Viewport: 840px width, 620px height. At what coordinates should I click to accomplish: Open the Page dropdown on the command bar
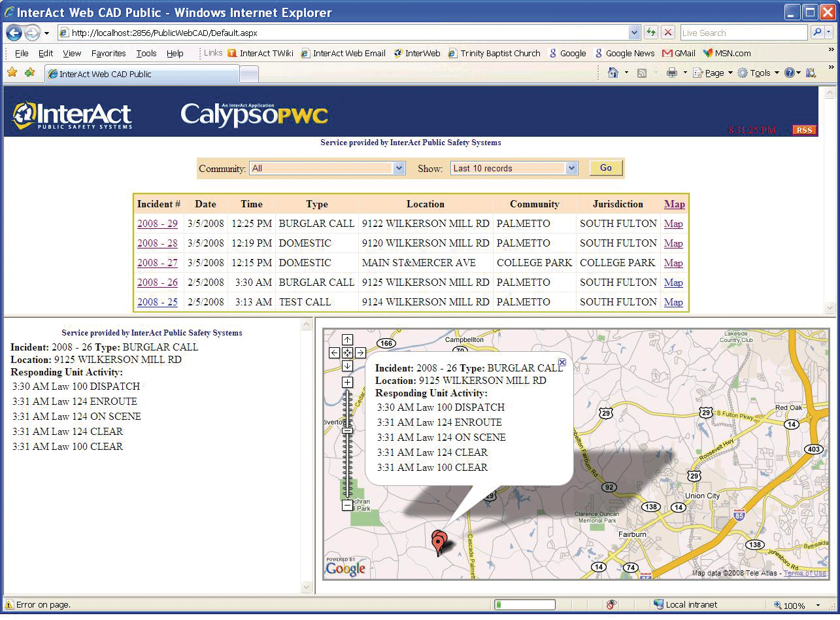pyautogui.click(x=713, y=73)
